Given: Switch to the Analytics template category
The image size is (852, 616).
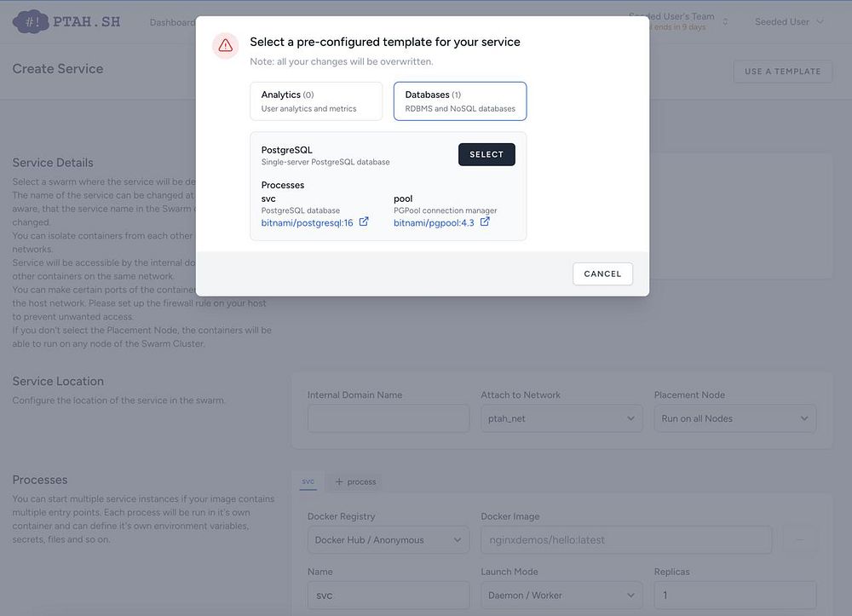Looking at the screenshot, I should pos(316,101).
